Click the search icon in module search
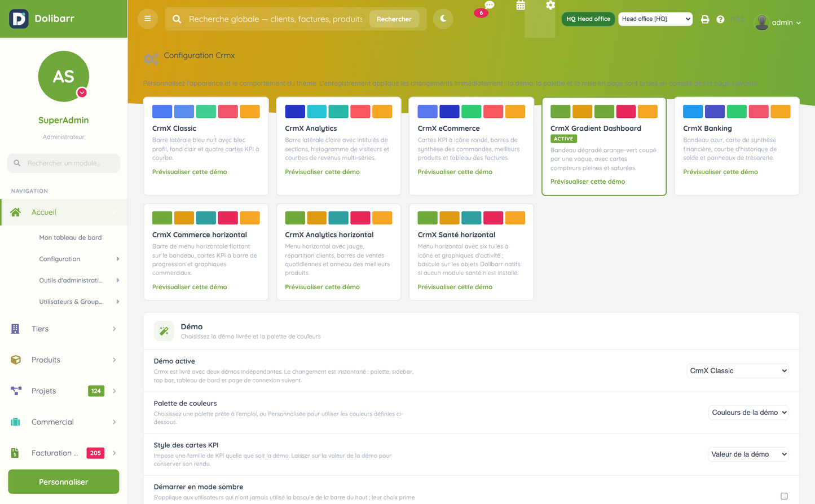Viewport: 815px width, 504px height. coord(17,163)
